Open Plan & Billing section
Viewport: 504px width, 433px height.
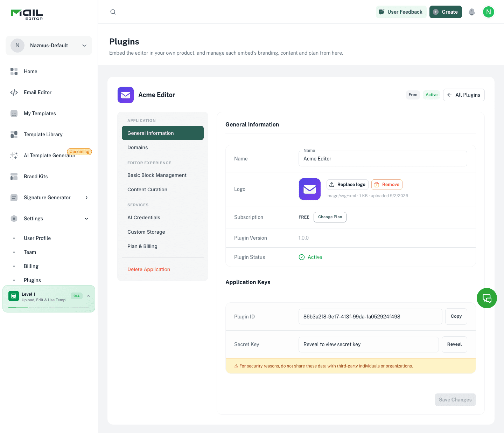pos(163,246)
